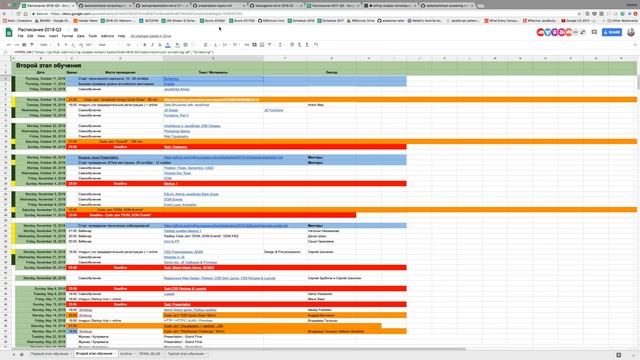The height and width of the screenshot is (360, 640).
Task: Open the 'Other Bookmarks' folder
Action: pos(622,20)
